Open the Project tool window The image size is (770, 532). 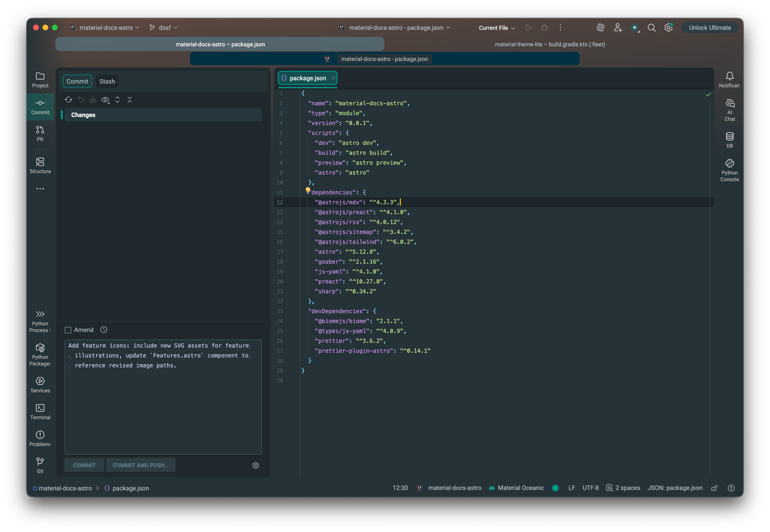tap(40, 80)
